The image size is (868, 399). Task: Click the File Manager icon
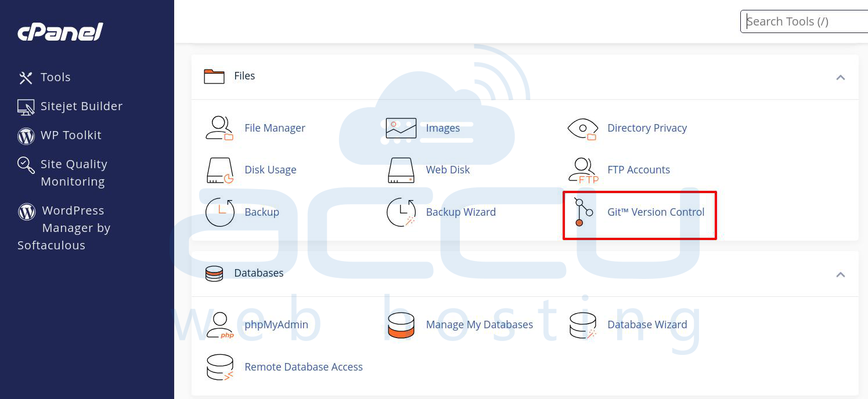click(x=219, y=128)
